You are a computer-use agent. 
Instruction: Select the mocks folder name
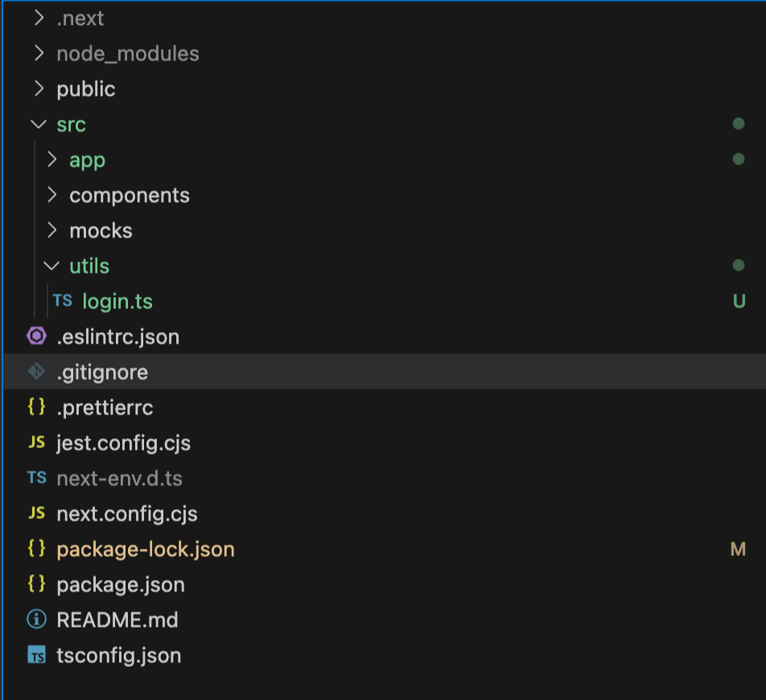(x=101, y=231)
